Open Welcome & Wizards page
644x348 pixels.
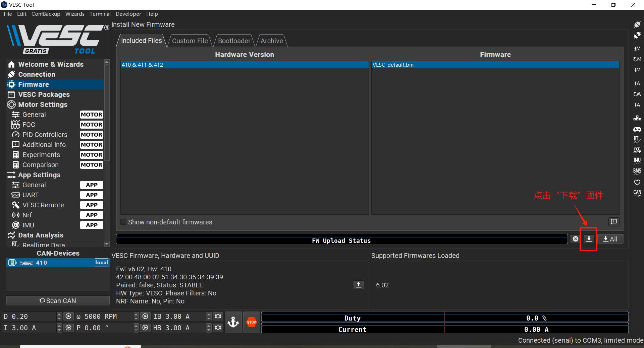tap(55, 64)
